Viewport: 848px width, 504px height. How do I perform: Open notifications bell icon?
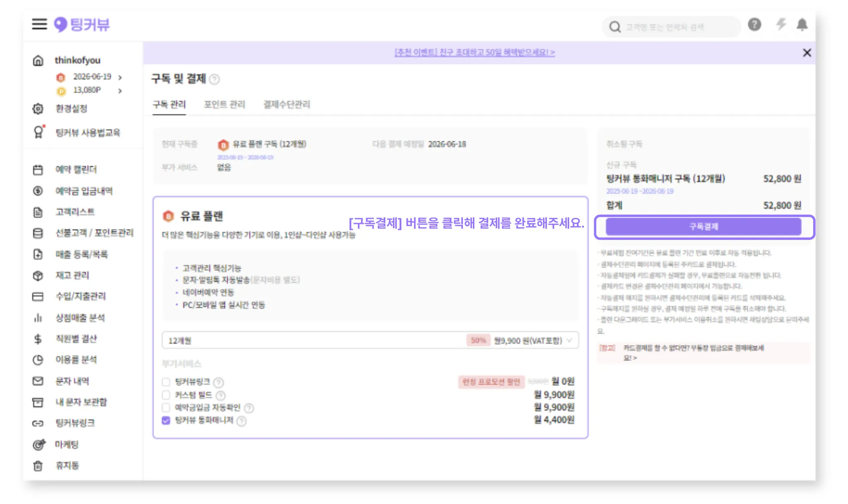[802, 25]
